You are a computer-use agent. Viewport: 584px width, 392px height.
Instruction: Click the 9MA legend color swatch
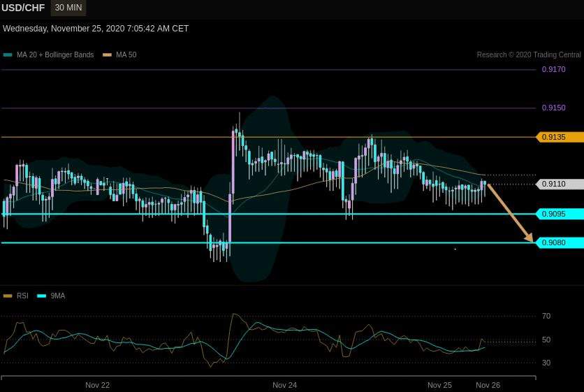tap(42, 296)
